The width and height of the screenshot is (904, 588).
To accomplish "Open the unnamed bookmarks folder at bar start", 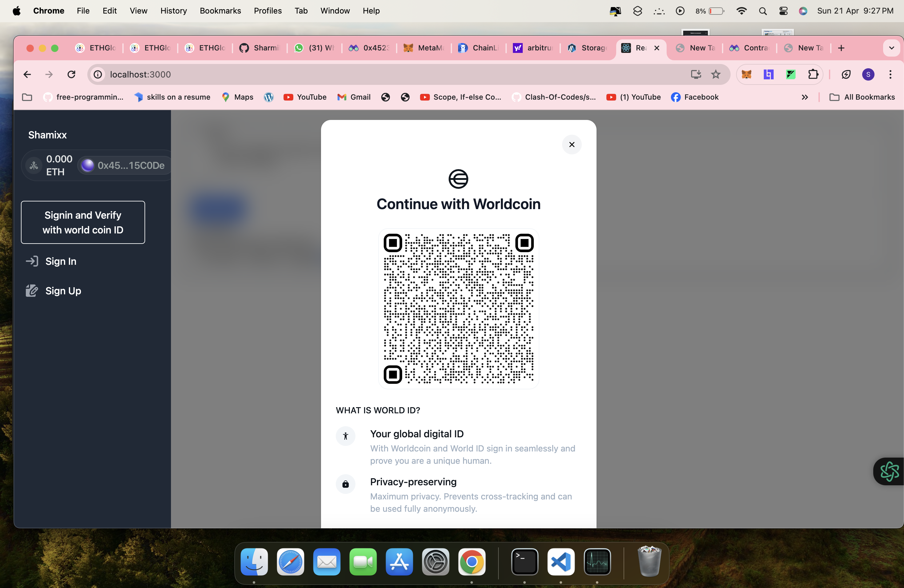I will [x=27, y=97].
